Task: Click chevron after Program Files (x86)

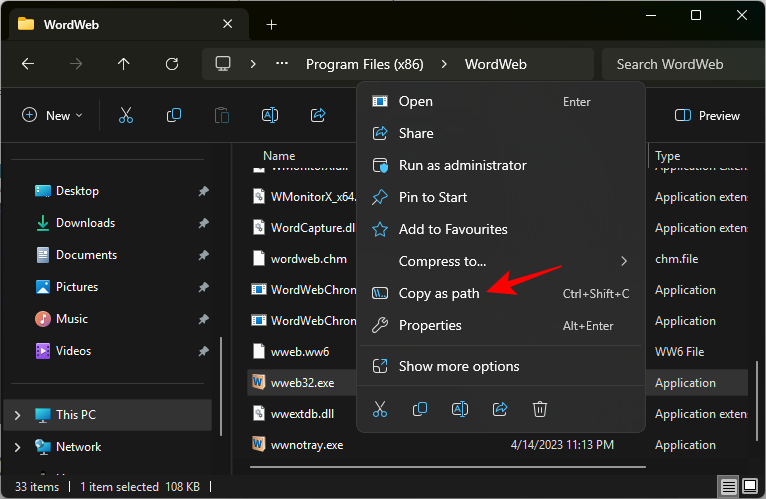Action: pyautogui.click(x=444, y=64)
